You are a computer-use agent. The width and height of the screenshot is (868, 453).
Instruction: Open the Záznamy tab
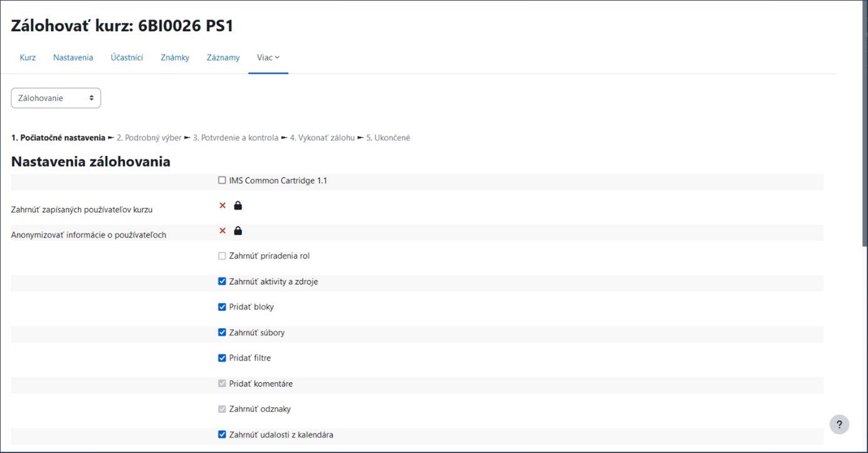(x=223, y=58)
